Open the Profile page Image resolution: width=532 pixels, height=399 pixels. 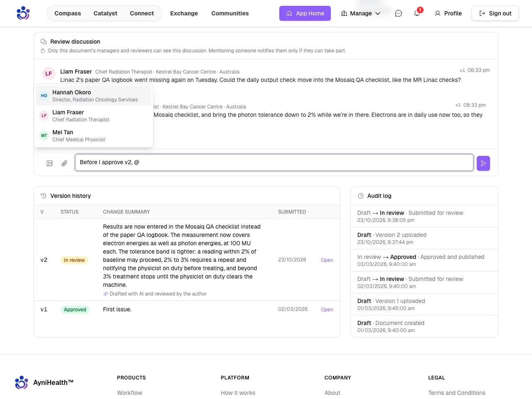(448, 13)
